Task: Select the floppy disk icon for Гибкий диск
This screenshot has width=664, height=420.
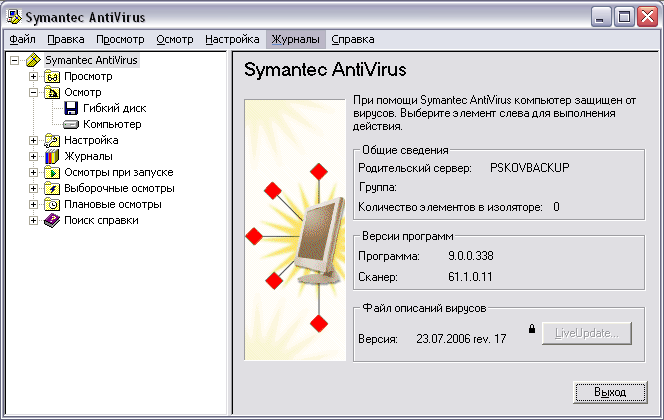Action: pyautogui.click(x=71, y=108)
